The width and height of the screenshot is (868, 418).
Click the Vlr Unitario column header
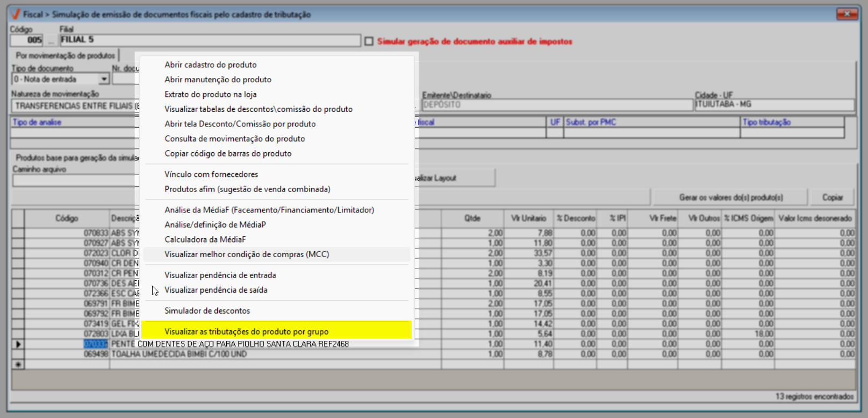point(528,218)
